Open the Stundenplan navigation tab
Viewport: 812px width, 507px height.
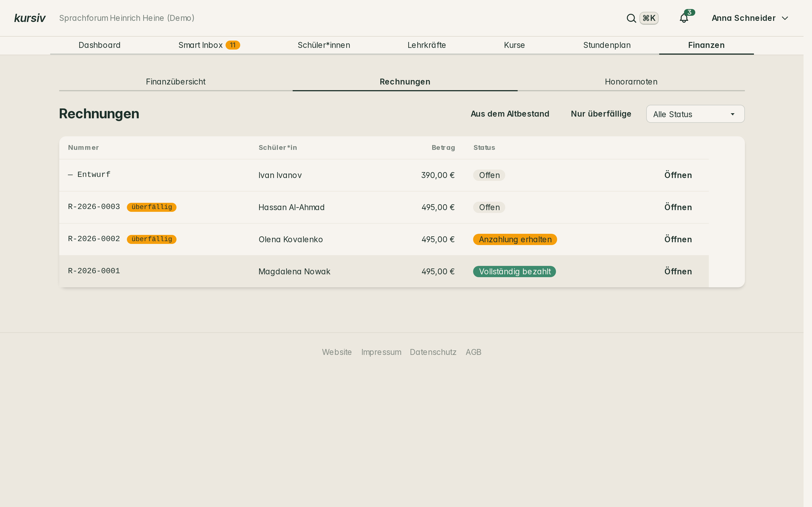point(607,45)
